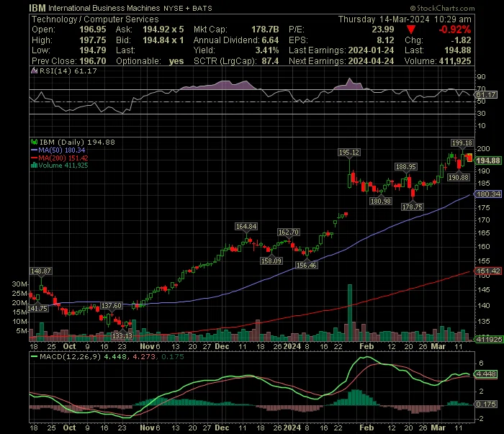Click the RSI(14) 61.17 legend label

coord(68,71)
